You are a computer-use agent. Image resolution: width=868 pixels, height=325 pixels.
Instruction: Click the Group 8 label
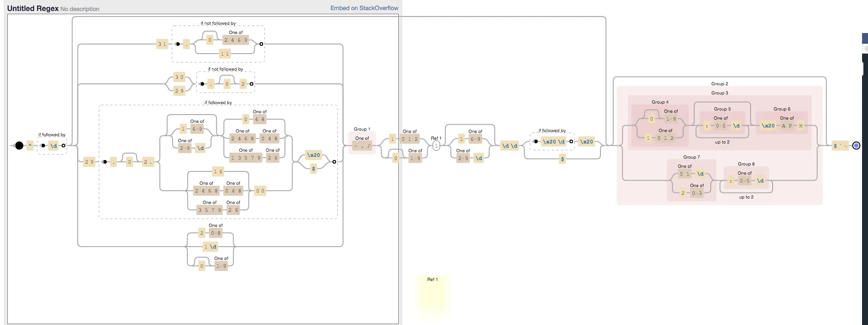pos(746,164)
